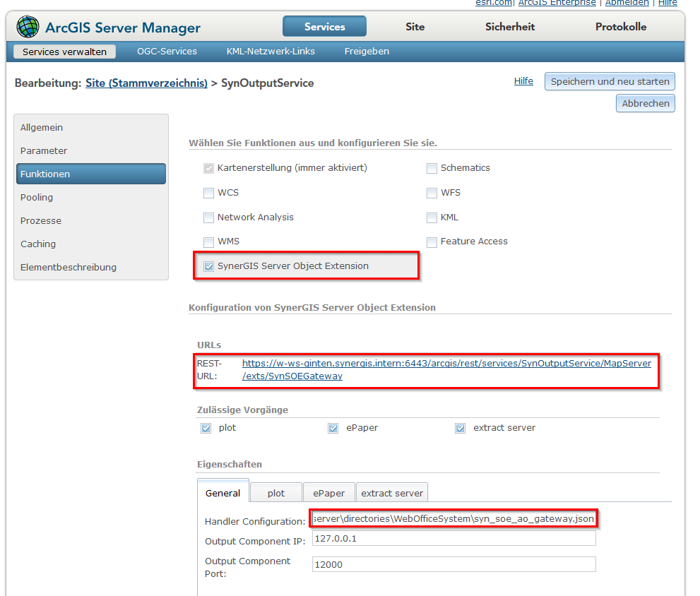Viewport: 700px width, 596px height.
Task: Click the Output Component Port field
Action: (x=453, y=564)
